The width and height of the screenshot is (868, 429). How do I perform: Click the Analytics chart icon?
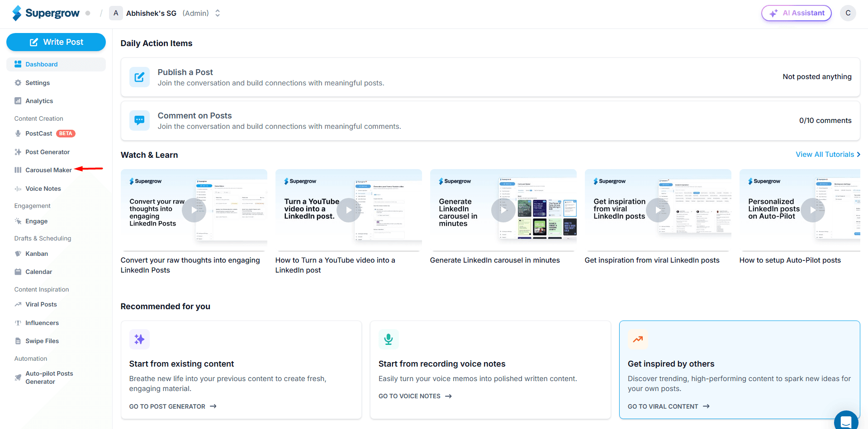coord(18,101)
